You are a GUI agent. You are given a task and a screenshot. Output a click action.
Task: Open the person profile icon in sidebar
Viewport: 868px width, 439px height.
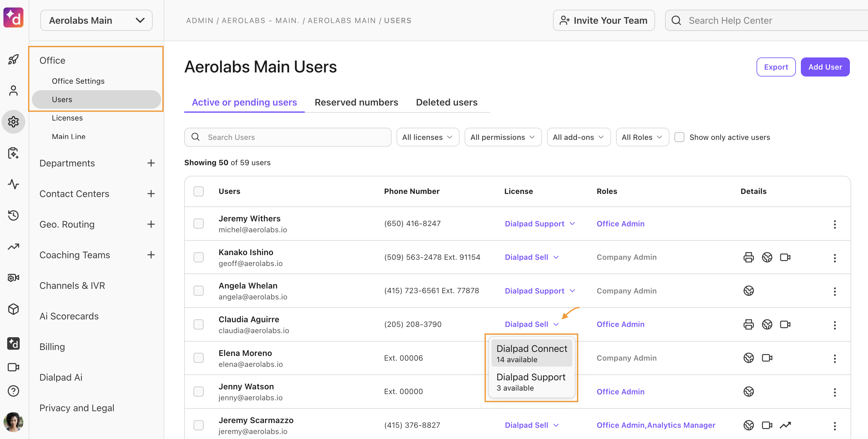13,91
